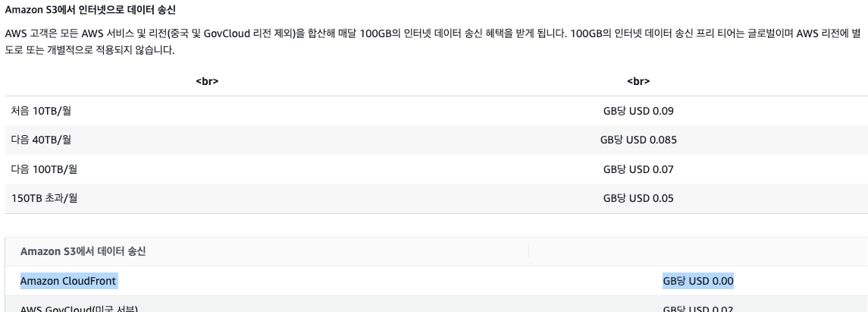Click the empty second header cell of lower table
The height and width of the screenshot is (312, 868).
click(x=697, y=251)
